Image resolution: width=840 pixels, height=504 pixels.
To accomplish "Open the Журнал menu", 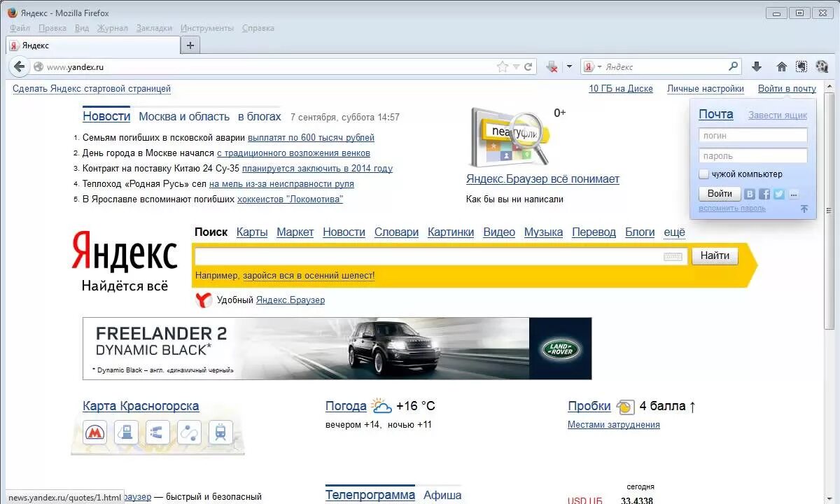I will click(x=113, y=28).
